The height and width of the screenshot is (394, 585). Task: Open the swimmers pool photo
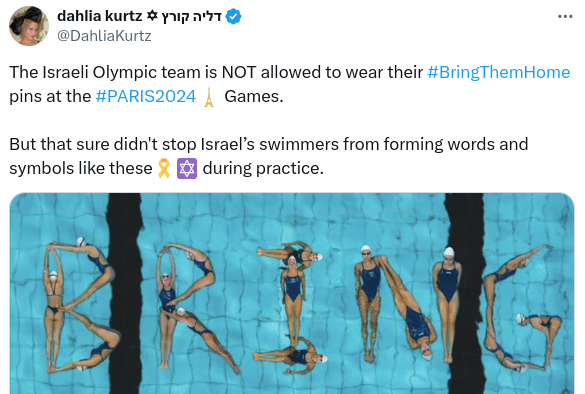[292, 293]
